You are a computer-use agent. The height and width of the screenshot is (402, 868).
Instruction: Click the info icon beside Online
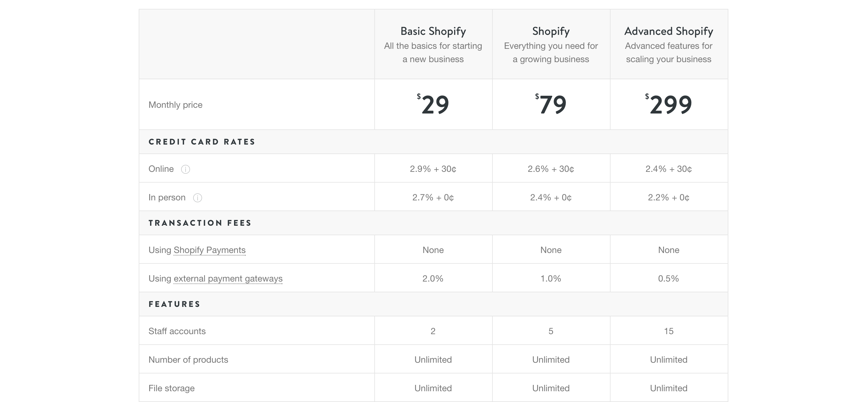point(185,169)
